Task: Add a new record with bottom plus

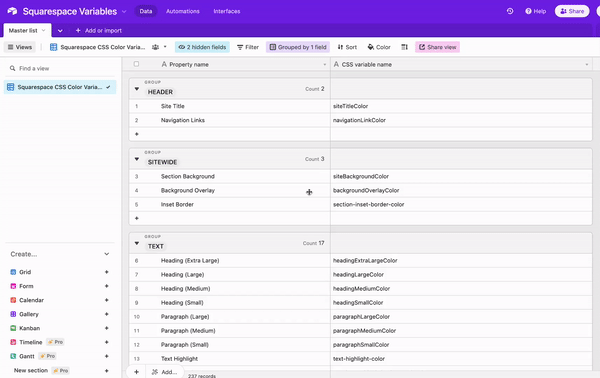Action: pos(136,372)
